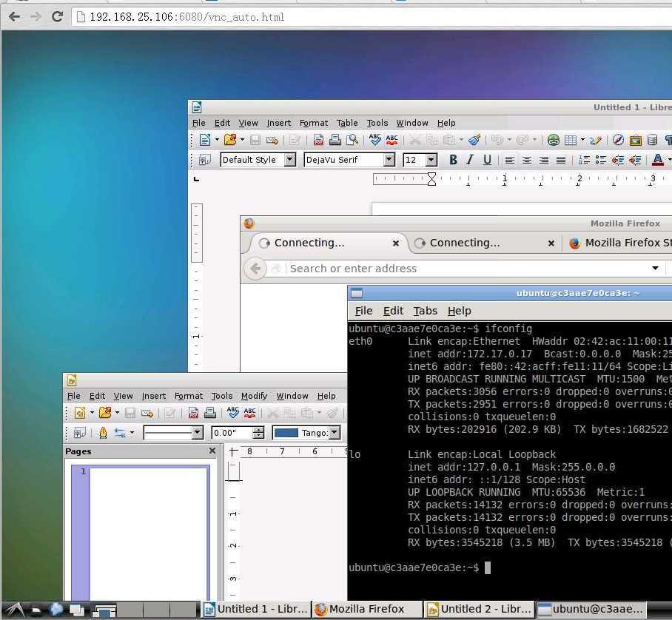Click numbered list icon in Writer

[584, 161]
